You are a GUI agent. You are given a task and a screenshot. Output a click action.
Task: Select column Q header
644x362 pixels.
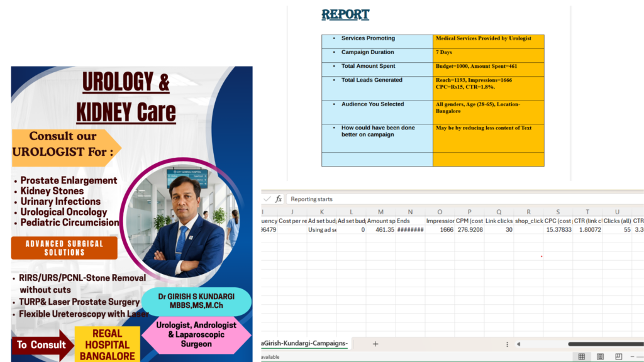click(499, 212)
